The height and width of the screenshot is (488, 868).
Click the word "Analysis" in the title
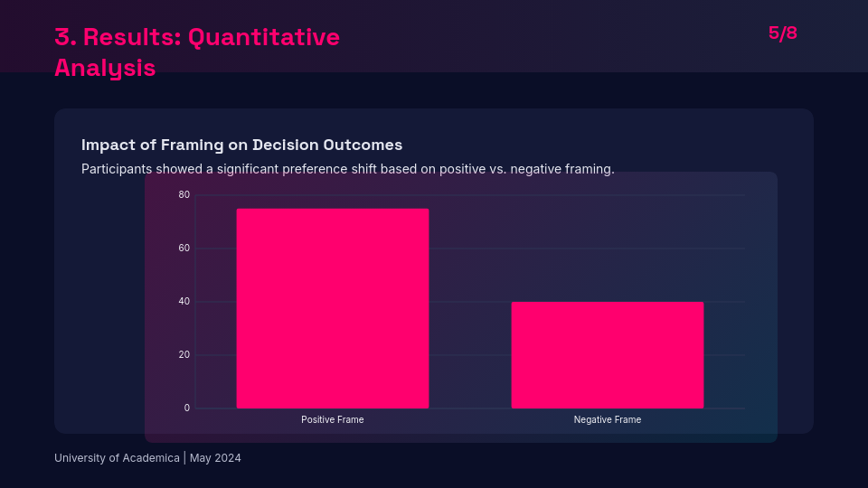105,68
